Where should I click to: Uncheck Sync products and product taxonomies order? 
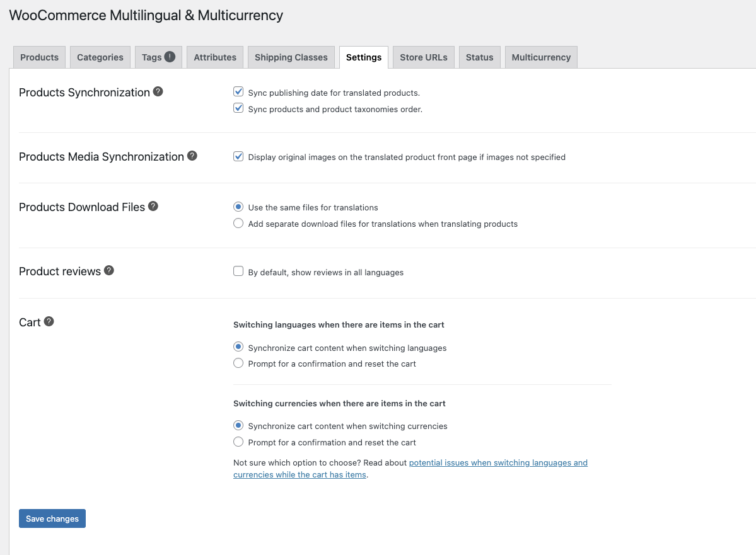(238, 108)
